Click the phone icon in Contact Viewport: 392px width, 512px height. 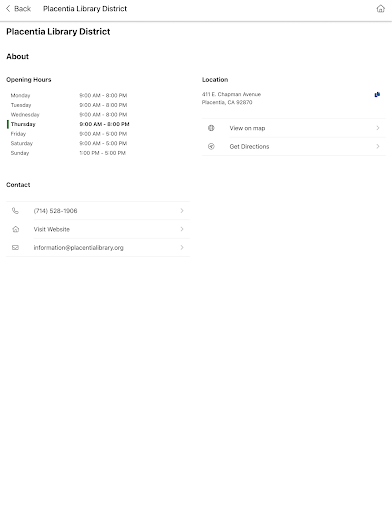click(x=15, y=211)
